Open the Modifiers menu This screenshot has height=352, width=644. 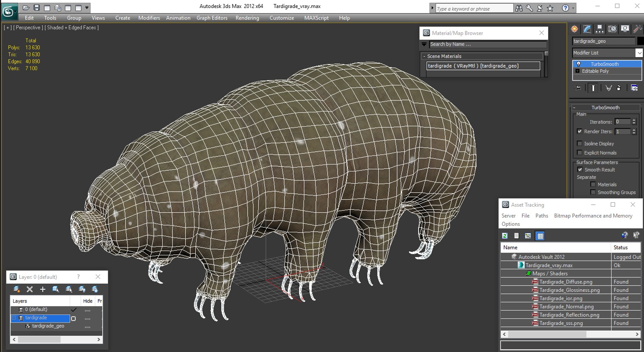149,18
